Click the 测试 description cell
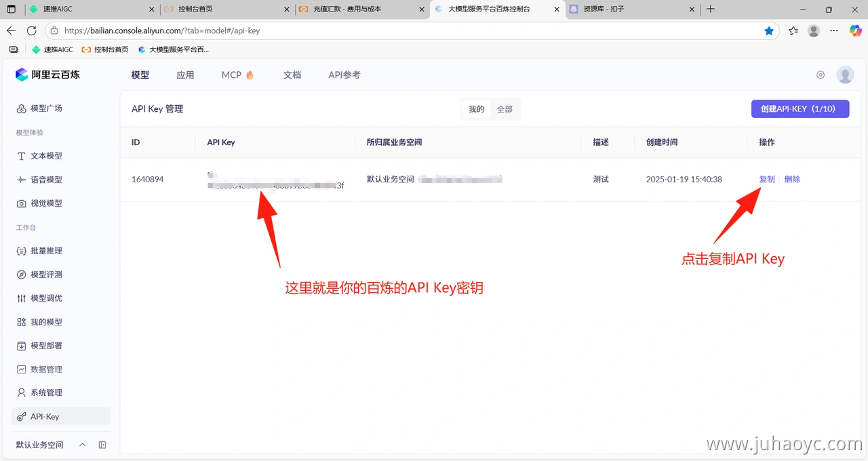Screen dimensions: 868x461 tap(601, 180)
